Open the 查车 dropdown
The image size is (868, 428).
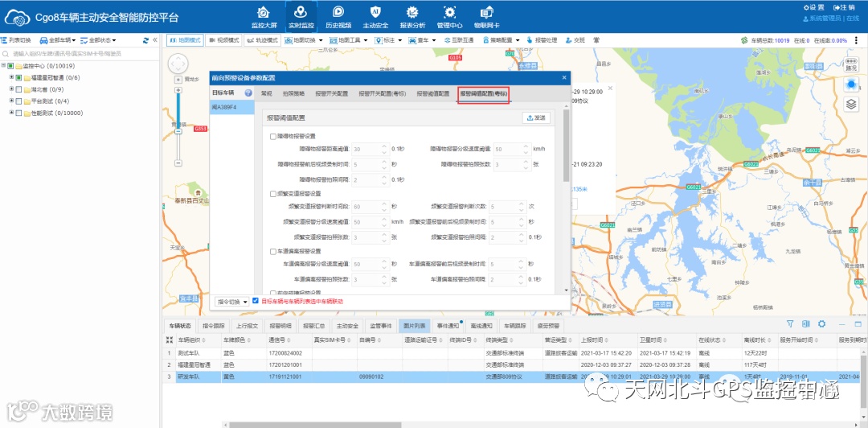[423, 40]
